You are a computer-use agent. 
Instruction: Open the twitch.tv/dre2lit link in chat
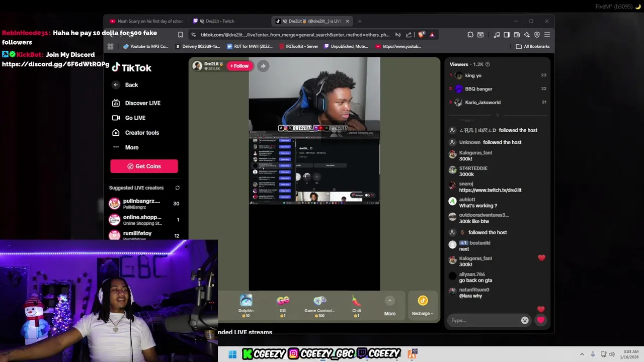(490, 190)
